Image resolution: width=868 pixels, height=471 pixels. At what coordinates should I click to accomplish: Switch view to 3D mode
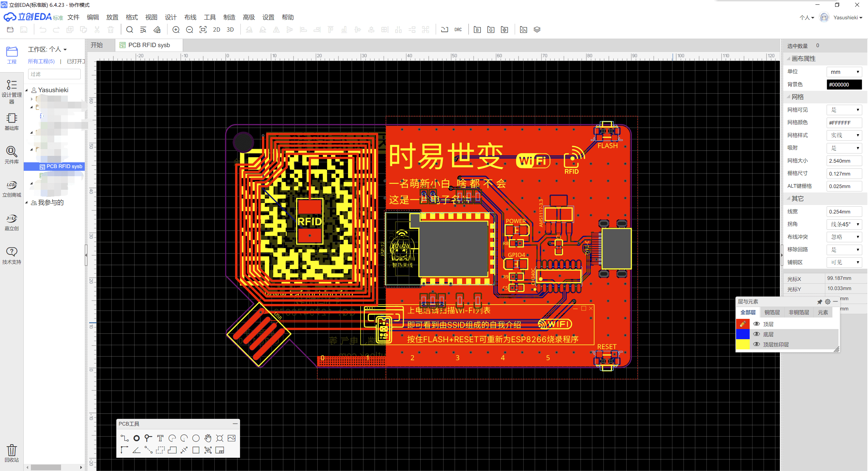pyautogui.click(x=230, y=30)
